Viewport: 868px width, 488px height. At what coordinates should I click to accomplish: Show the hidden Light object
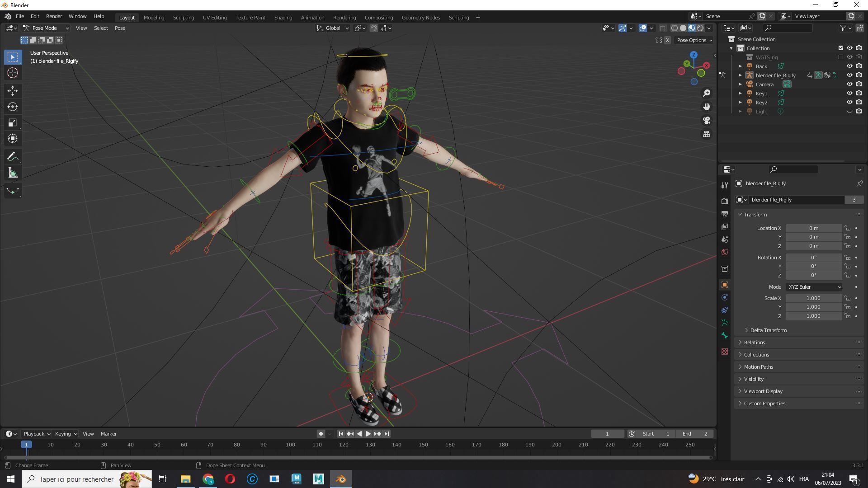[849, 111]
